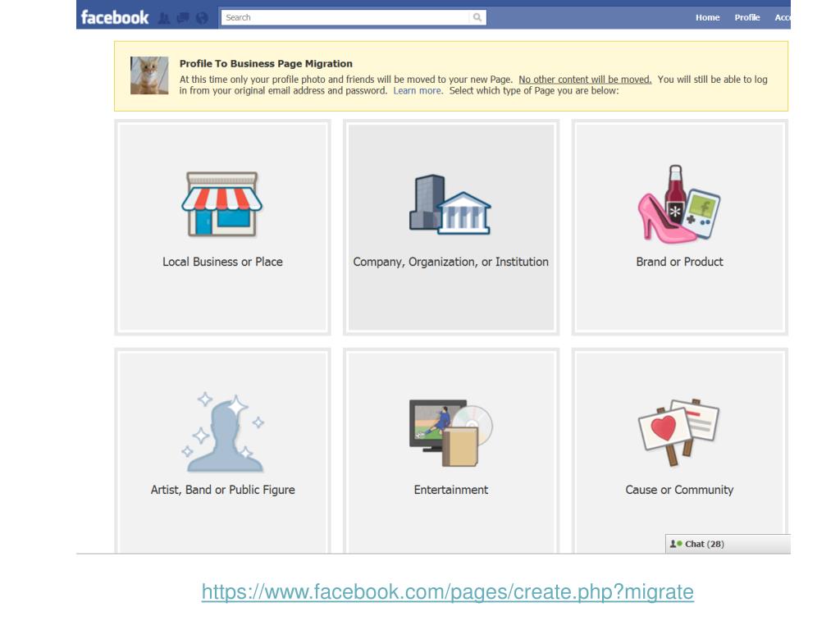Go to Home in the top bar
This screenshot has height=630, width=840.
pyautogui.click(x=707, y=18)
